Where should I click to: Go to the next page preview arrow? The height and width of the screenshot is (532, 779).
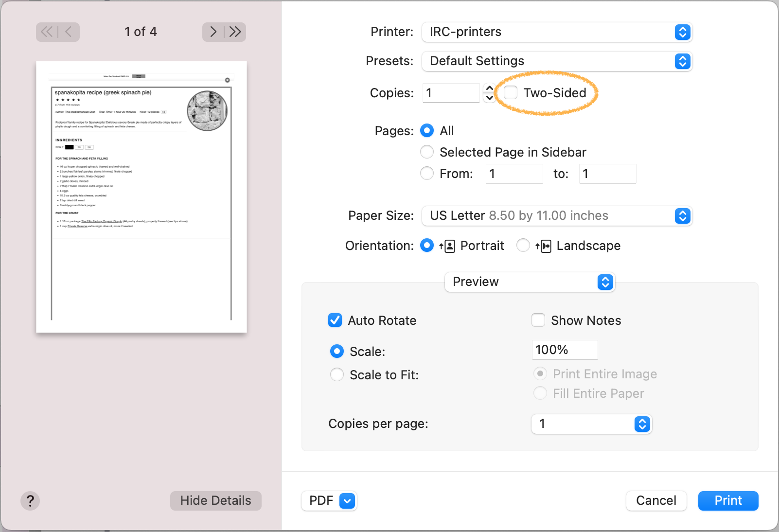(x=213, y=32)
